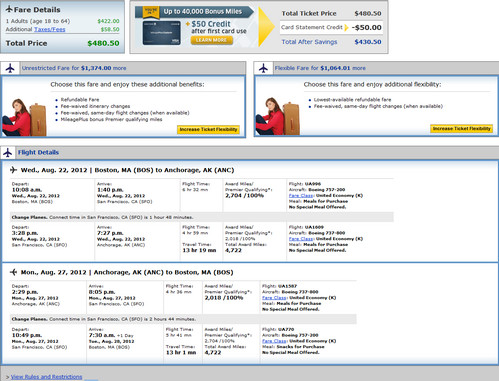Click the return plane icon before Mon., Aug. 27
This screenshot has width=499, height=381.
13,272
